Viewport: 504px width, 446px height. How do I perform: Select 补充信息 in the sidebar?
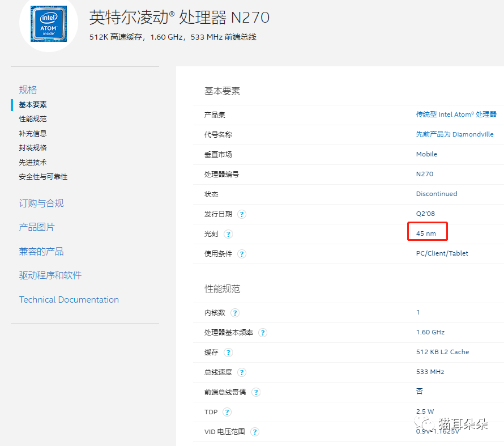(x=33, y=133)
